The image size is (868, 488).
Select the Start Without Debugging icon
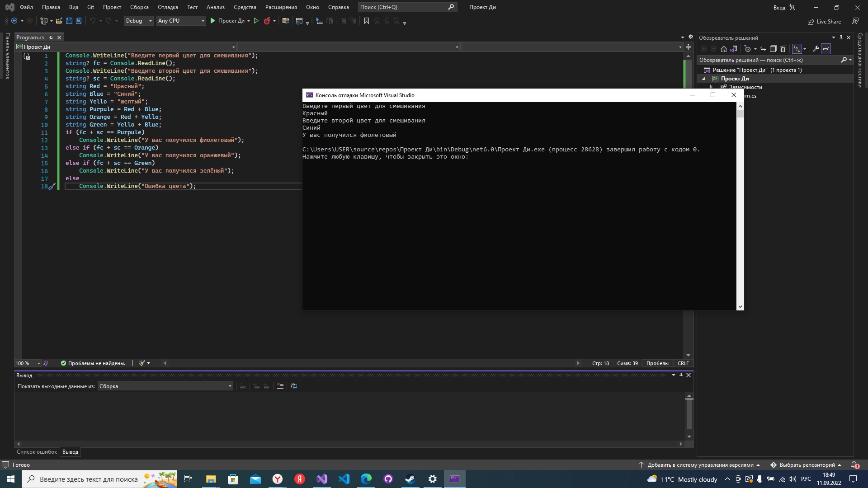[256, 21]
